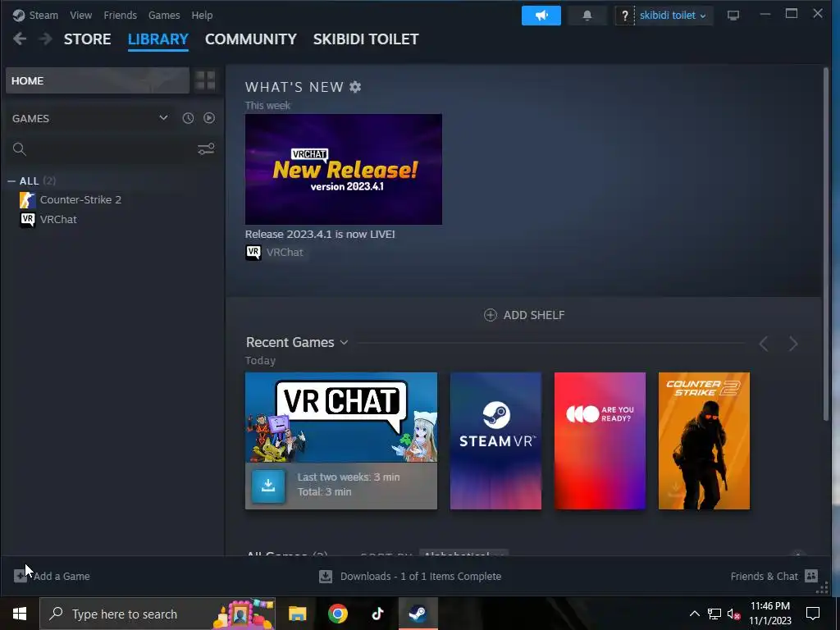Open the skibidi toilet account dropdown
The image size is (840, 630).
pyautogui.click(x=673, y=16)
